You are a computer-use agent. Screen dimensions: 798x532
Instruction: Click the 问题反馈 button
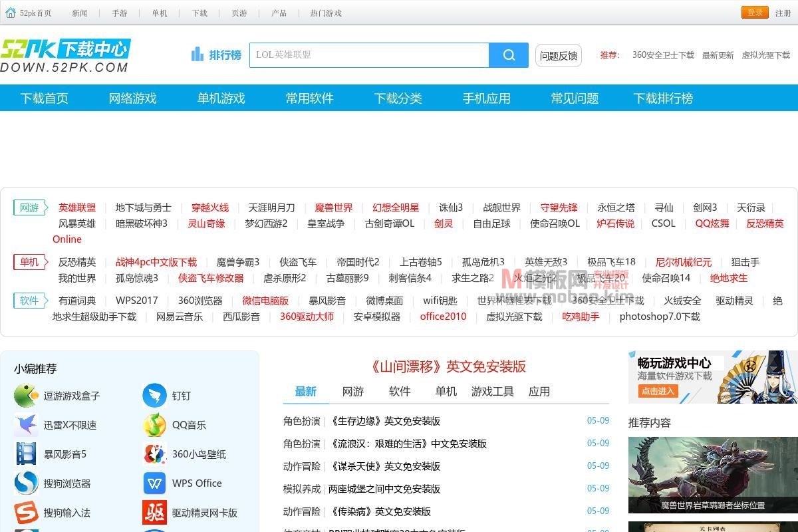click(x=559, y=56)
